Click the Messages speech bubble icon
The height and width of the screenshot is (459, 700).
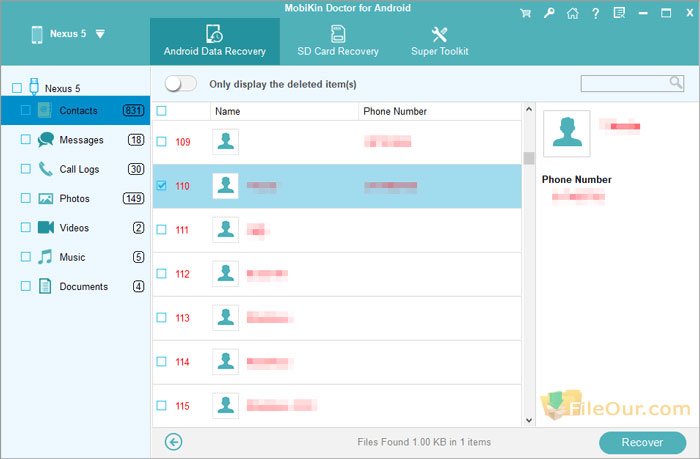(46, 140)
